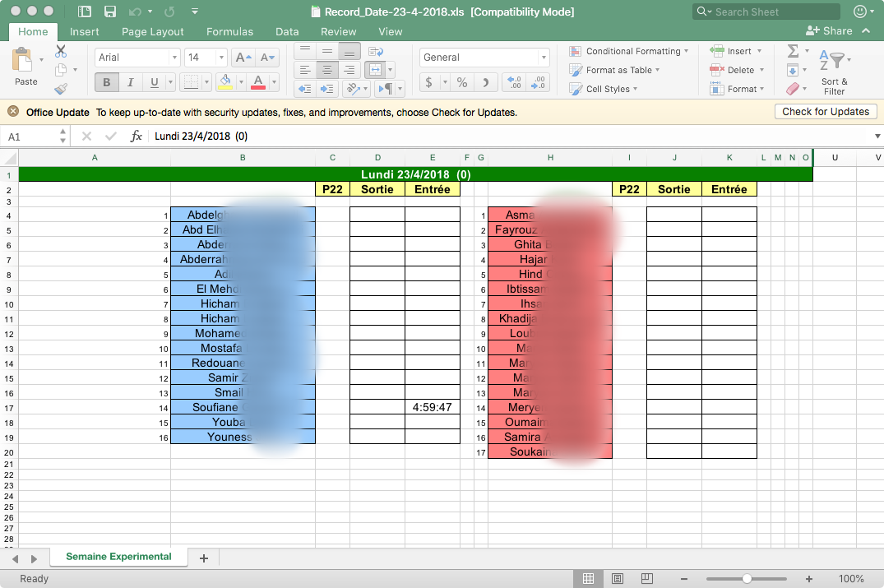Click the Search Sheet field

click(766, 12)
